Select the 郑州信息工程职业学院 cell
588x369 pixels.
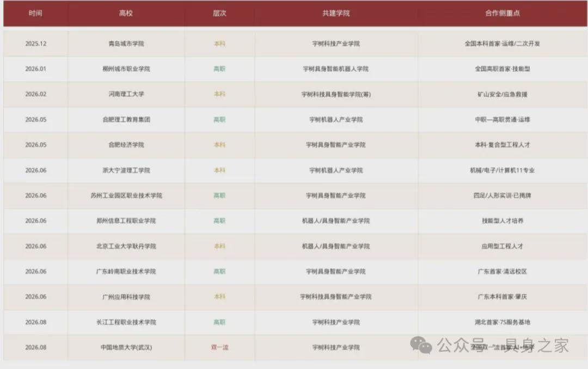(126, 221)
